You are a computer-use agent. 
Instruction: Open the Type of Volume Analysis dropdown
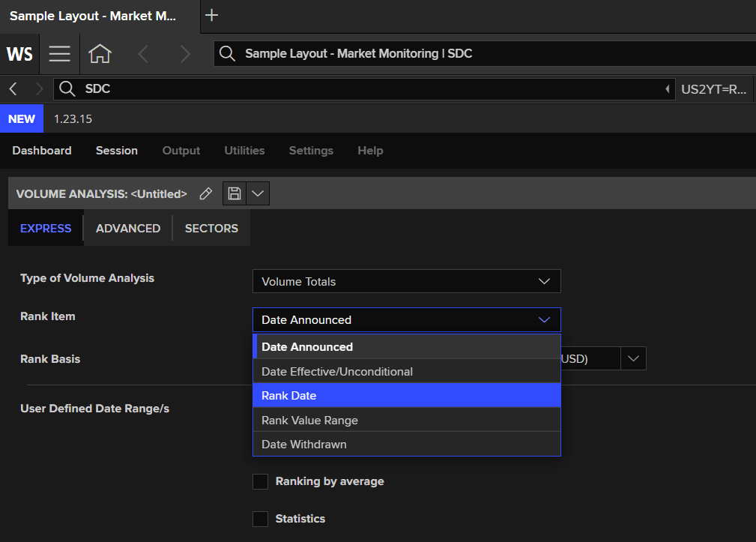pos(406,281)
